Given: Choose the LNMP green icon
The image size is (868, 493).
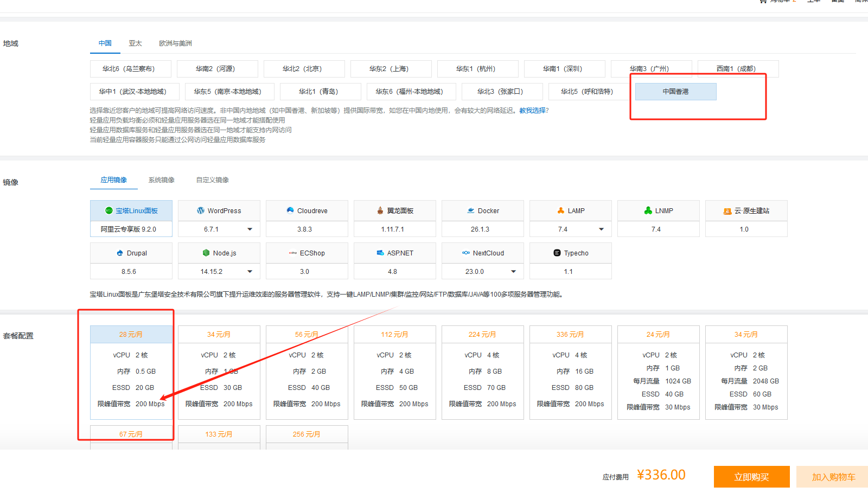Looking at the screenshot, I should point(648,210).
